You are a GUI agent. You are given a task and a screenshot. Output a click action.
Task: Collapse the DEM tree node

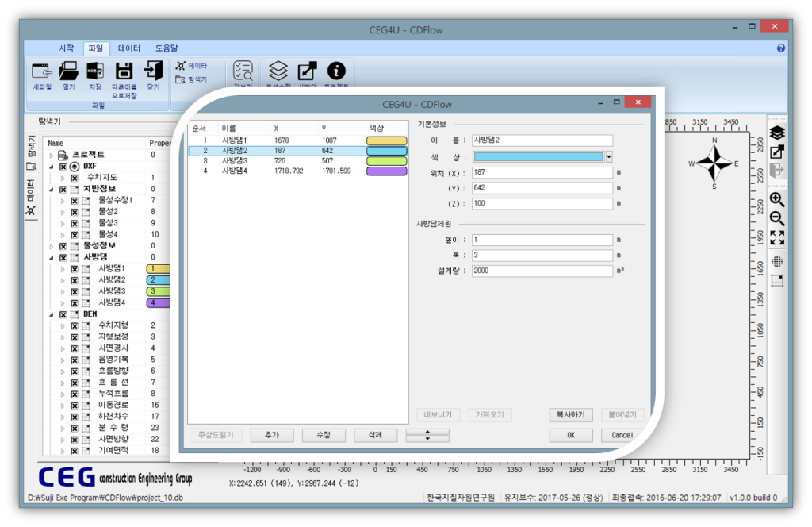52,314
